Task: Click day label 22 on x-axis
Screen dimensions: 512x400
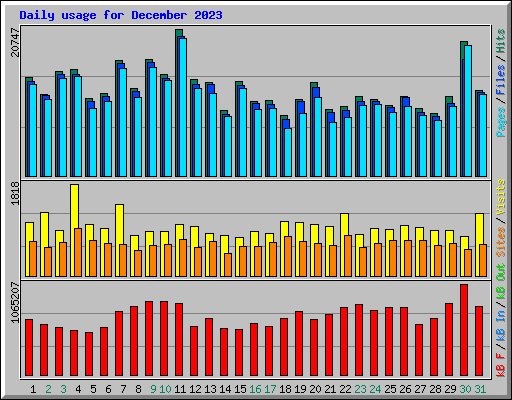Action: coord(345,389)
